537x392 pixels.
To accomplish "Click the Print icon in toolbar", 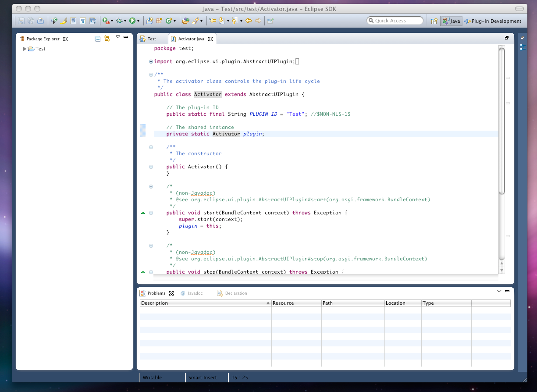I will (x=40, y=21).
